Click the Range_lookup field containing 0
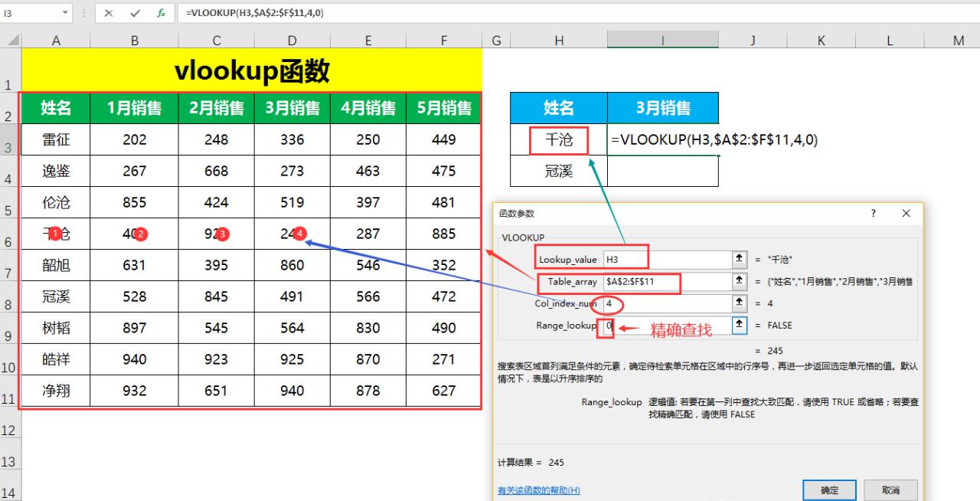980x501 pixels. [x=668, y=326]
